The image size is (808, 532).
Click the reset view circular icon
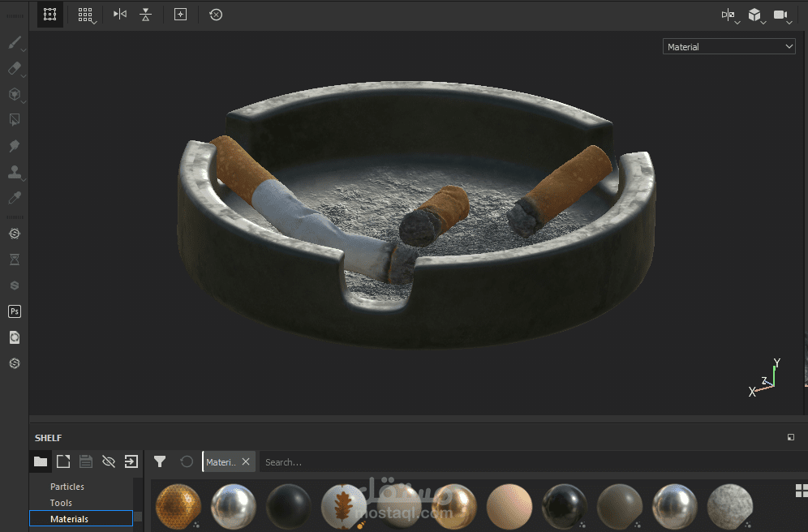(x=216, y=15)
